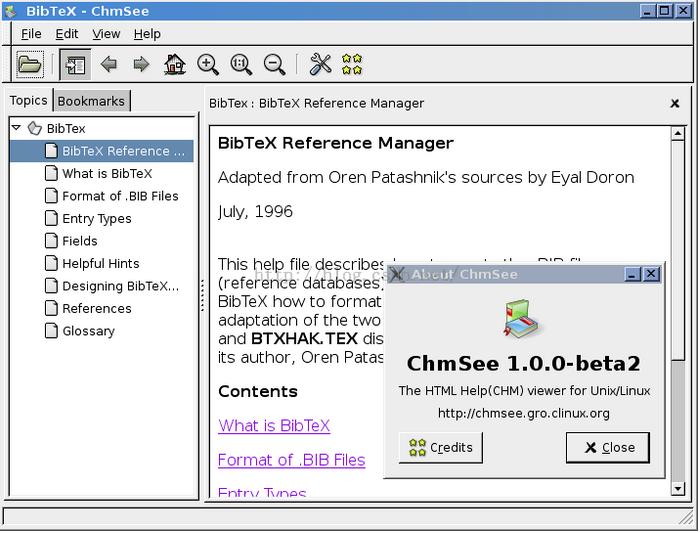Reset zoom with the 1:1 magnifier icon
700x533 pixels.
click(x=241, y=65)
